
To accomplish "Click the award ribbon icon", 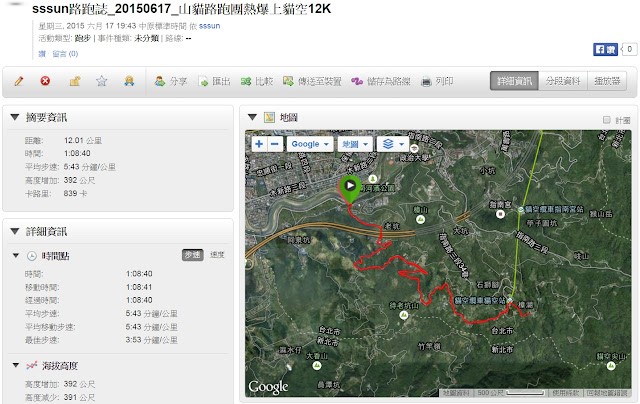I will tap(129, 81).
